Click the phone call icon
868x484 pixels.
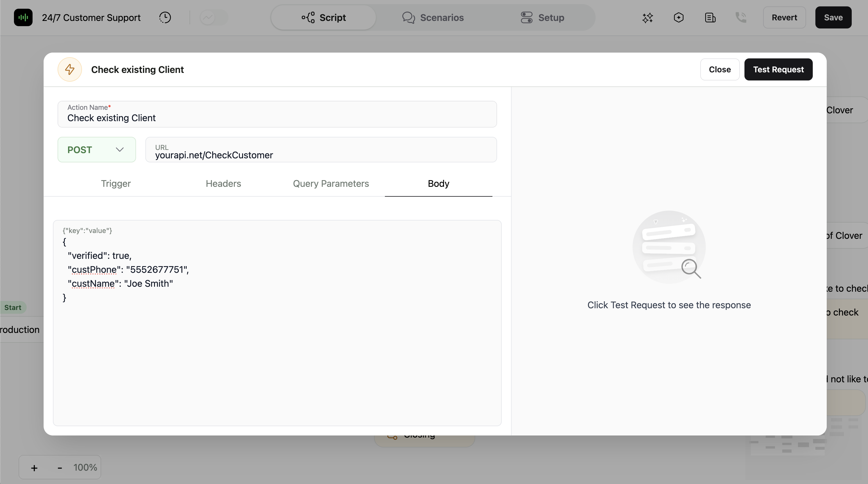(741, 17)
